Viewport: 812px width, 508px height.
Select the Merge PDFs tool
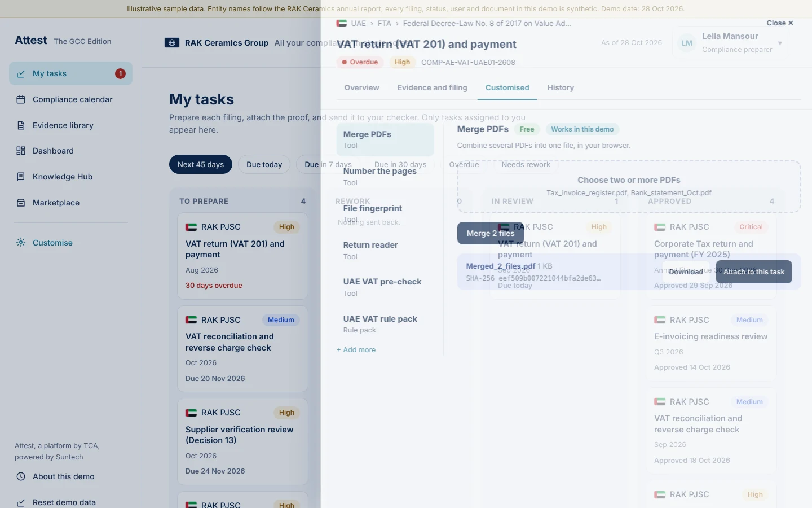pos(385,139)
